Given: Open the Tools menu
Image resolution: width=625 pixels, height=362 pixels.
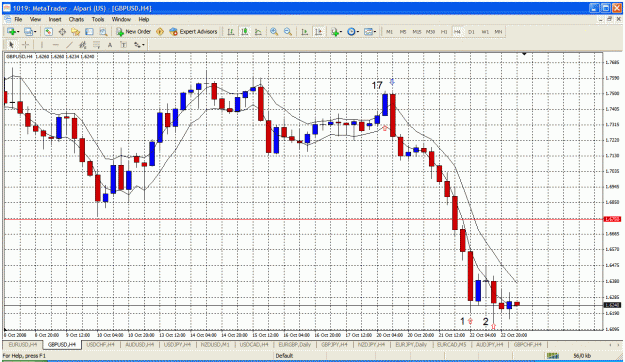Looking at the screenshot, I should [98, 19].
